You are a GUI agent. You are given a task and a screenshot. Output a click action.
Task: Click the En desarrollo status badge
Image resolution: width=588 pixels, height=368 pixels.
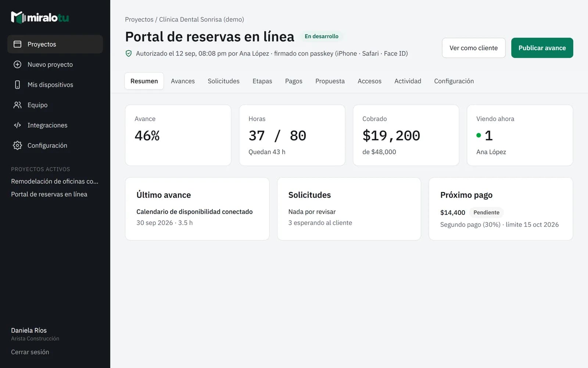322,36
